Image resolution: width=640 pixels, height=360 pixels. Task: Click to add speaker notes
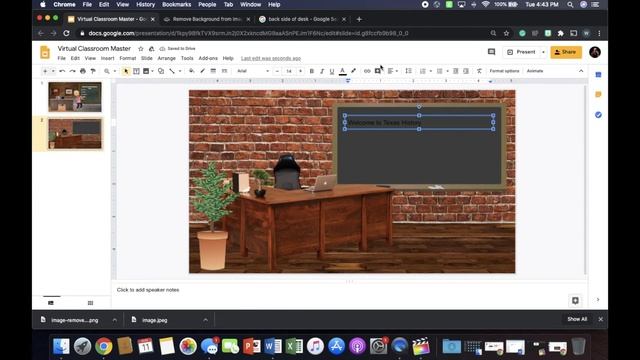coord(148,290)
